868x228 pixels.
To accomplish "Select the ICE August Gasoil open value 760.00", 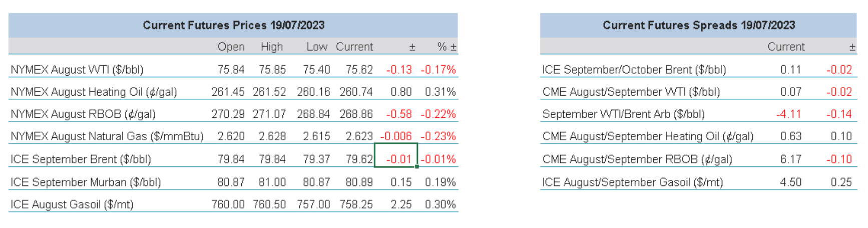I will coord(228,204).
